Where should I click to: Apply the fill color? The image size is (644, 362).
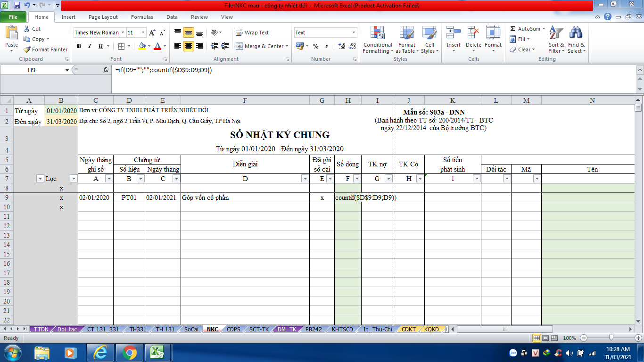coord(141,46)
